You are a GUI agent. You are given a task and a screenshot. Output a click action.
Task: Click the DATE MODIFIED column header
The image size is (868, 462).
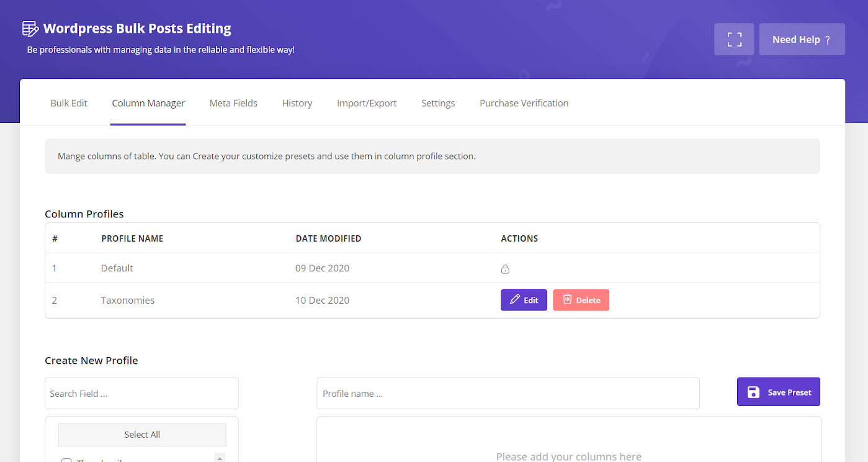(328, 238)
